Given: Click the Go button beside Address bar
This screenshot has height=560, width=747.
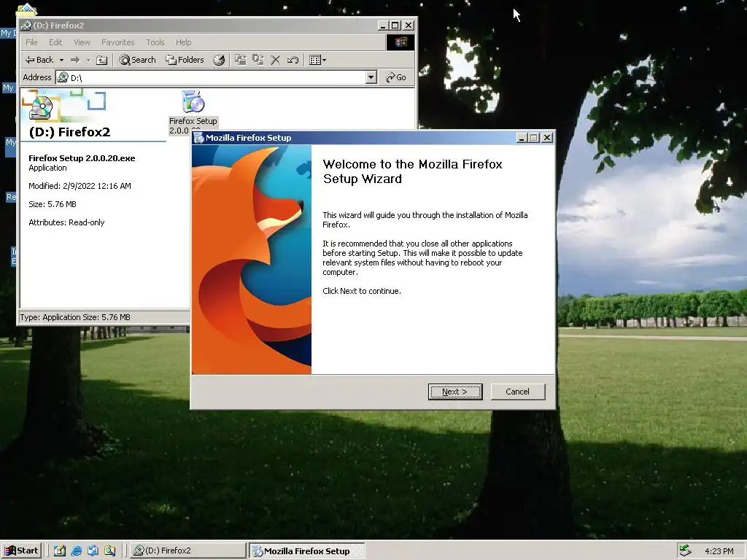Looking at the screenshot, I should 396,77.
